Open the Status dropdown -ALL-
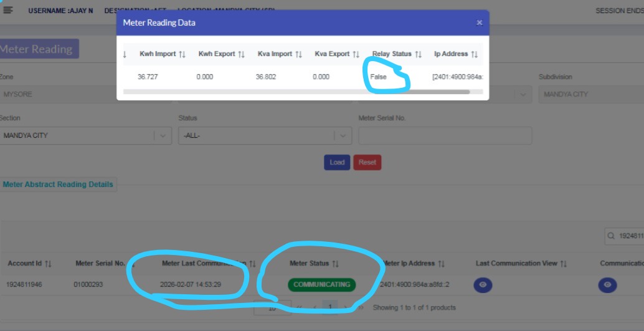 [x=265, y=135]
